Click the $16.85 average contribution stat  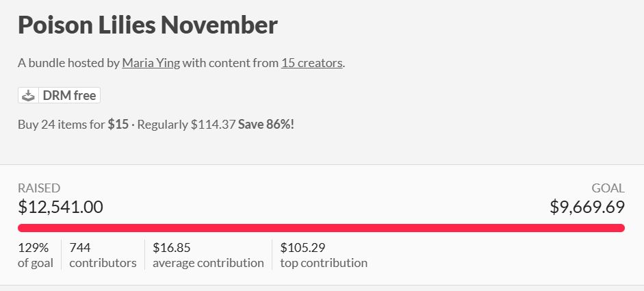[x=208, y=255]
